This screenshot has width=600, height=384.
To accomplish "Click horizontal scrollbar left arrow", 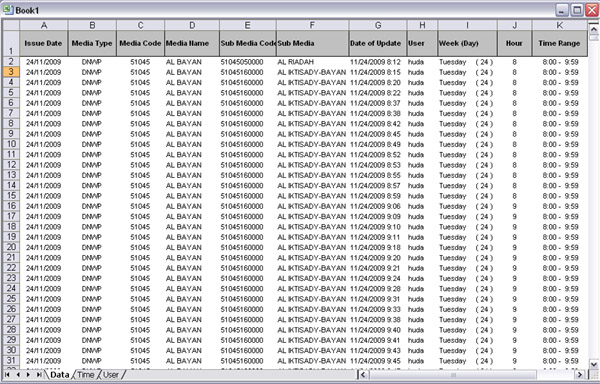I will click(363, 375).
